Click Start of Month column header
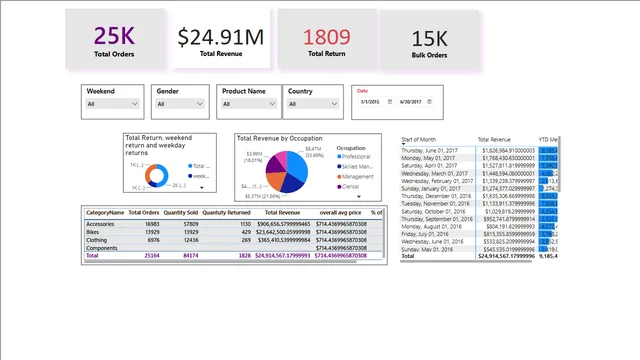This screenshot has height=360, width=640. [418, 140]
